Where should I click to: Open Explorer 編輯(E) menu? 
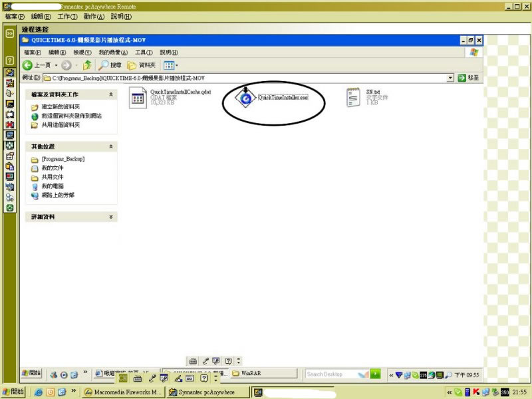(x=57, y=53)
